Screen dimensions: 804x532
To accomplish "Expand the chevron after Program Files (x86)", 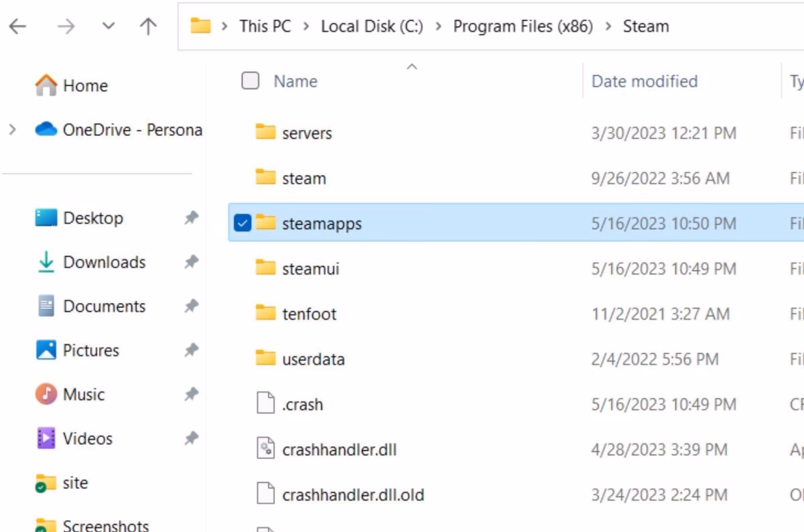I will (608, 26).
